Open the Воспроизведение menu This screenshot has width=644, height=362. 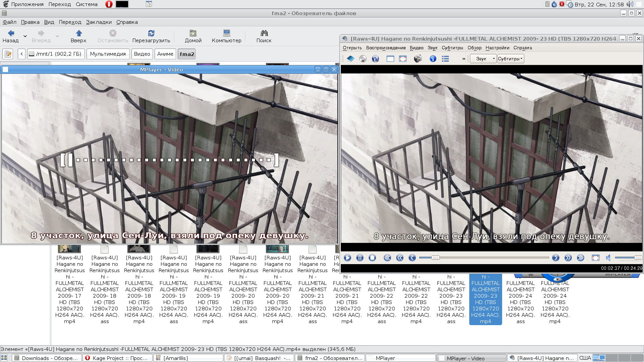386,48
